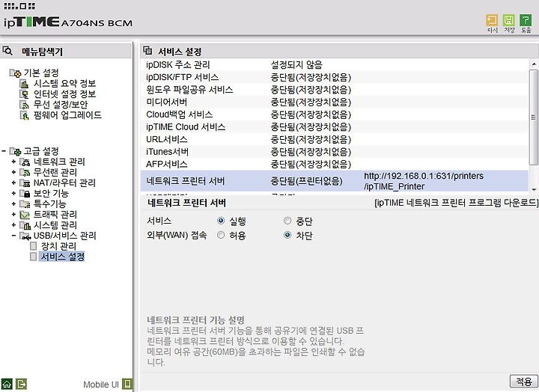Expand the 보안 기능 node

(x=13, y=194)
